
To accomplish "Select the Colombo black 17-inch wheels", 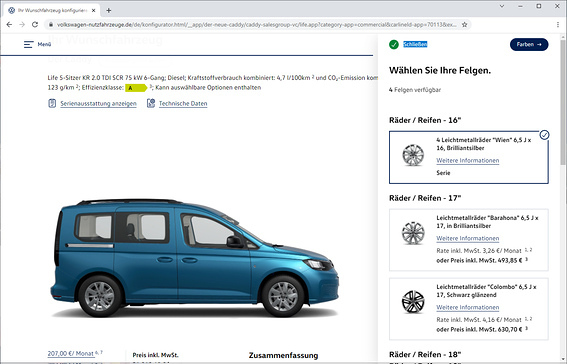I will [x=469, y=309].
